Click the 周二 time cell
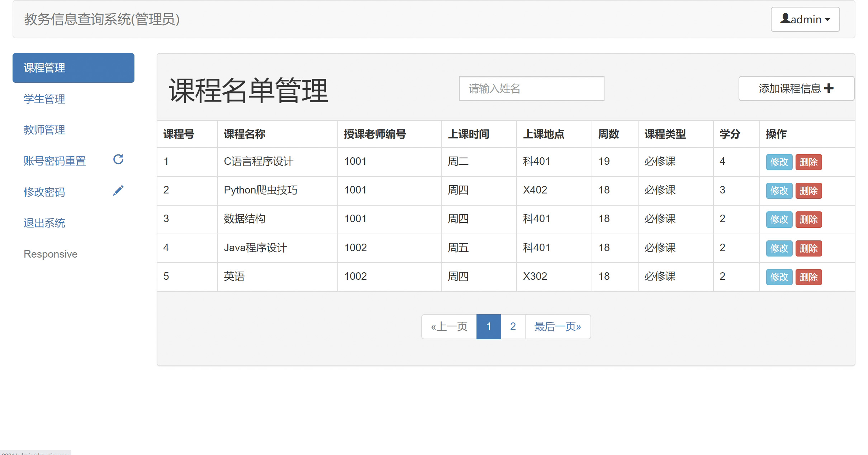 [479, 162]
